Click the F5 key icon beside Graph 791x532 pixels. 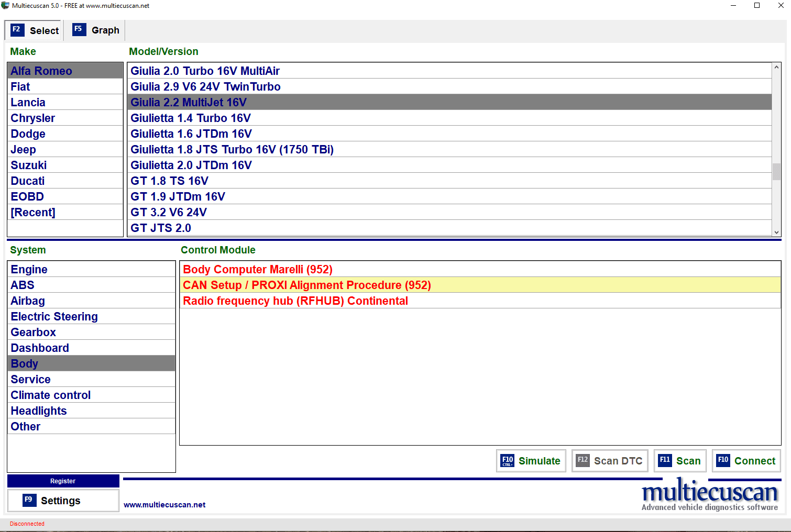79,29
